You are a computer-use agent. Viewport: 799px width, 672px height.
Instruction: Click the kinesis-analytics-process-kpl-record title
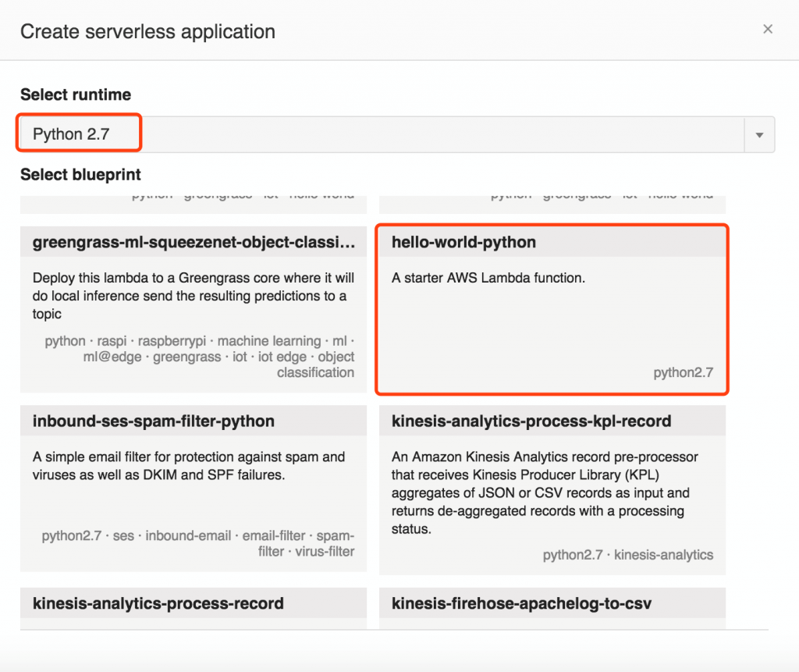coord(531,421)
